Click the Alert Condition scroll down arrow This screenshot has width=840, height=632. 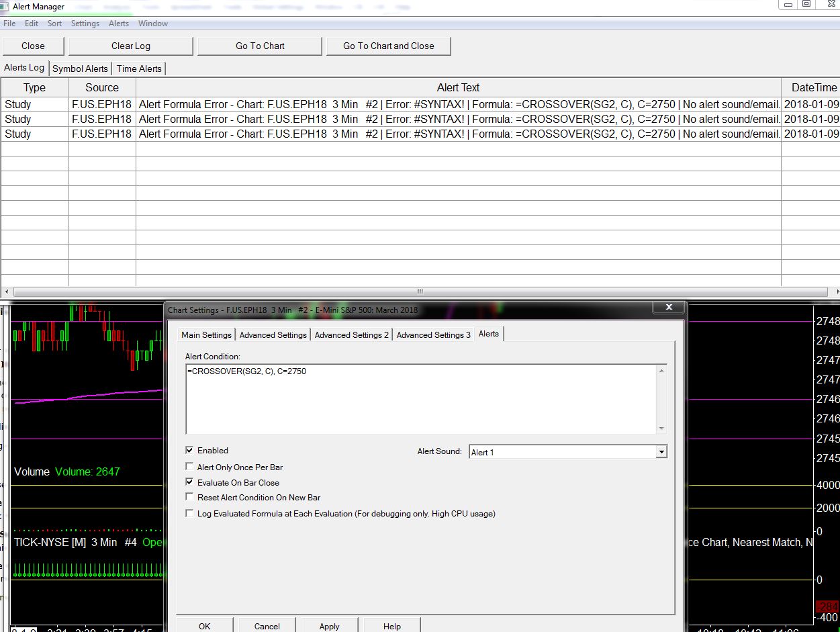coord(661,428)
